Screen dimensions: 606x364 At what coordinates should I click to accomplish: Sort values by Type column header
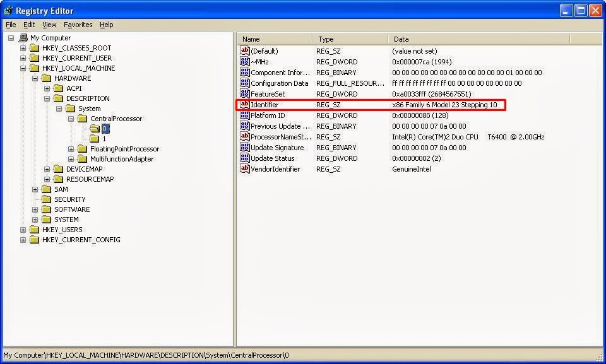(x=350, y=39)
